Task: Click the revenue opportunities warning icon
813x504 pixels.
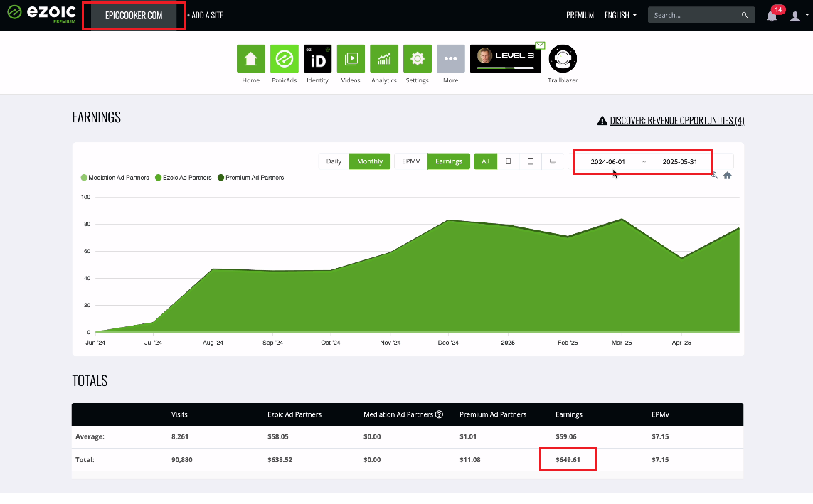Action: 602,121
